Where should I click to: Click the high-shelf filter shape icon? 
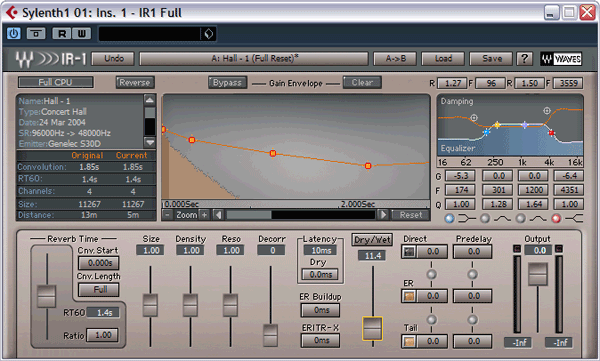(x=574, y=219)
